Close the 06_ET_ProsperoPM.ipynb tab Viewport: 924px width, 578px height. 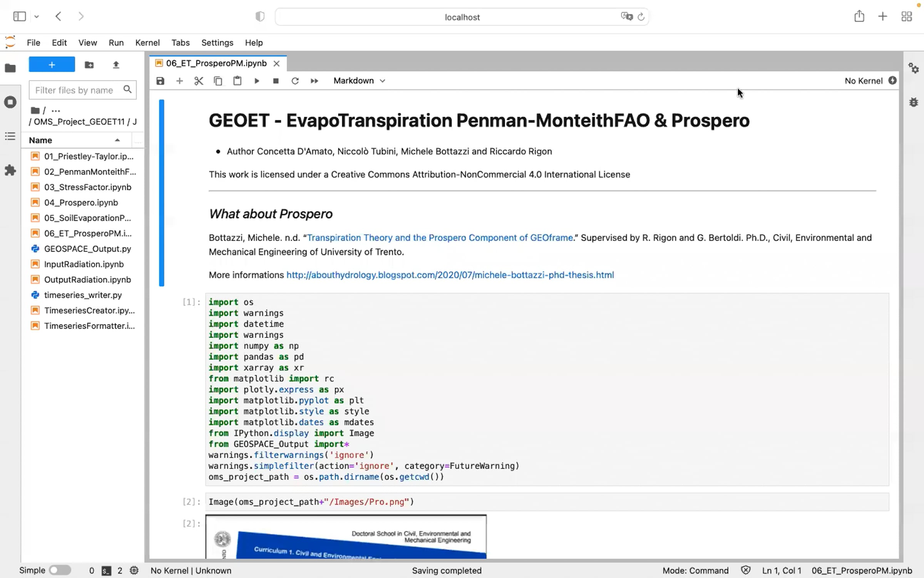[x=276, y=64]
